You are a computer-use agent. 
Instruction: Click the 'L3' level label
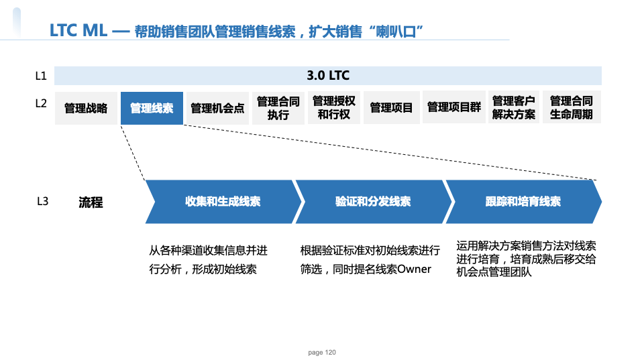[43, 201]
